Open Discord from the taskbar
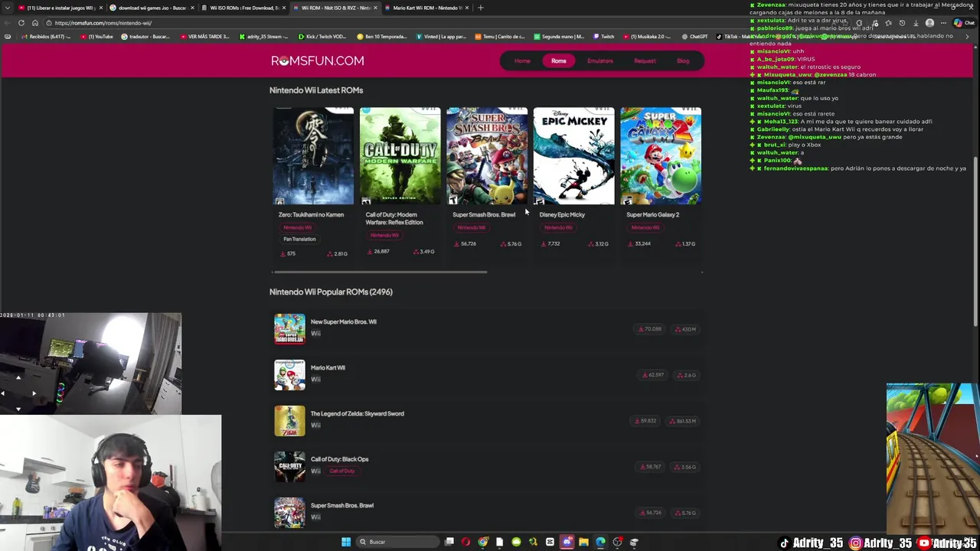The image size is (980, 551). (567, 542)
